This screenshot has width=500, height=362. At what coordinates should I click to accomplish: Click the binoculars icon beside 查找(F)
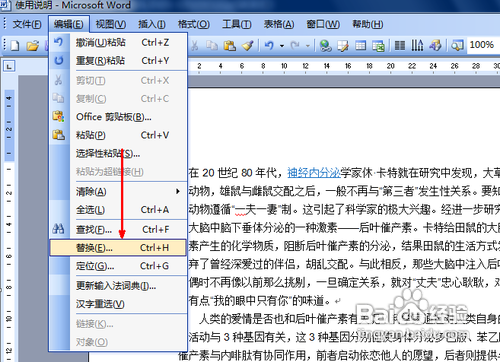pyautogui.click(x=58, y=229)
